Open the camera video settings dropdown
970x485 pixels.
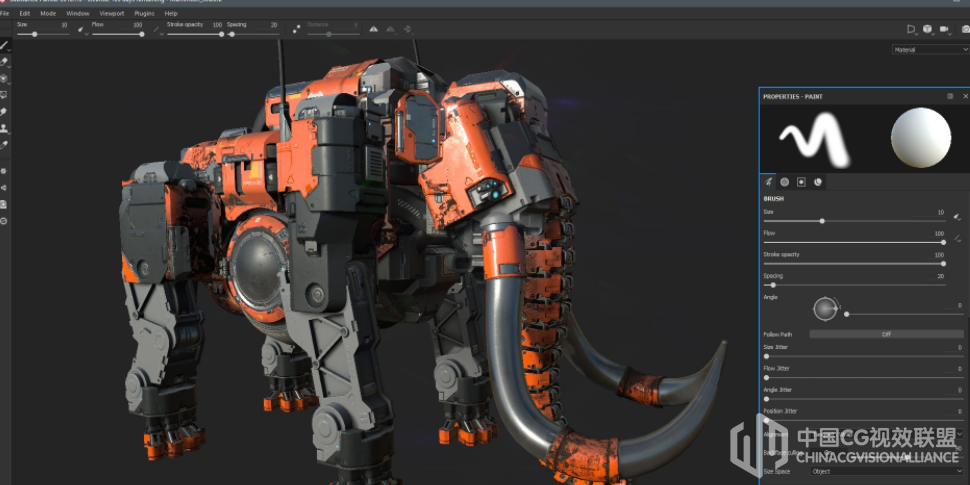point(945,29)
